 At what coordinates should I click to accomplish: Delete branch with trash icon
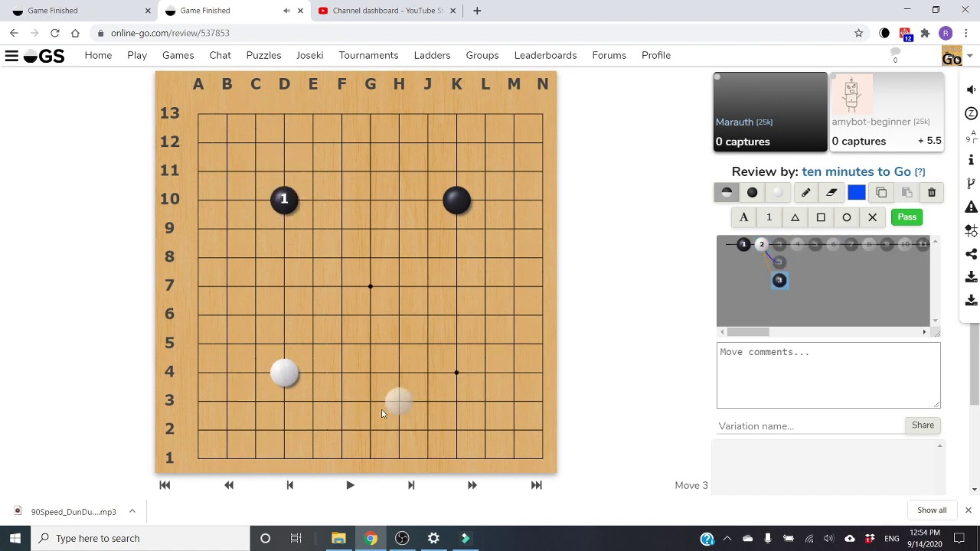tap(932, 193)
